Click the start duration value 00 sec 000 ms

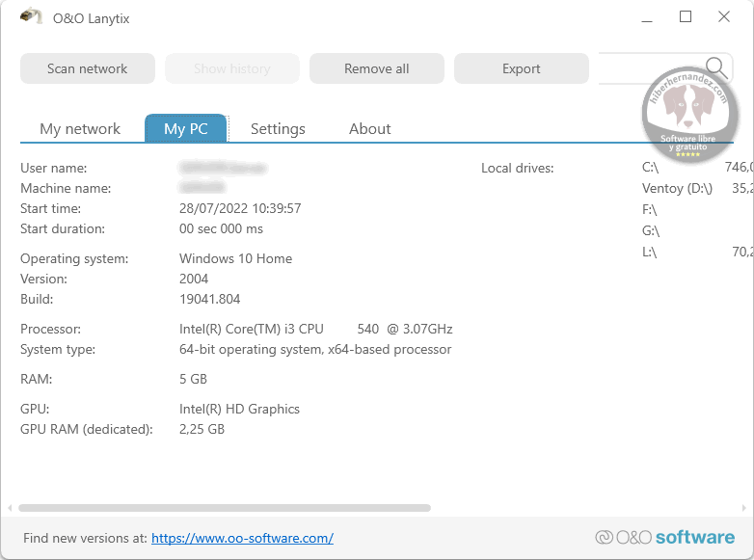click(x=221, y=228)
